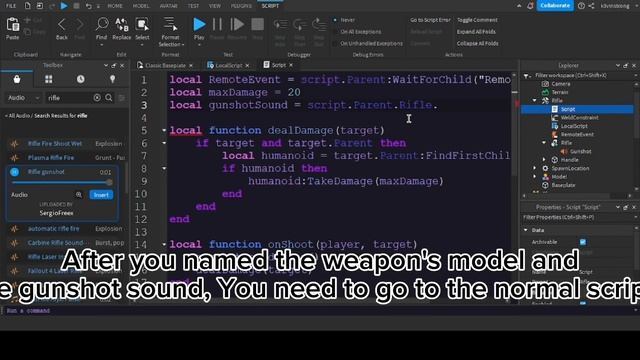Image resolution: width=640 pixels, height=360 pixels.
Task: Open the FILE menu
Action: (x=11, y=6)
